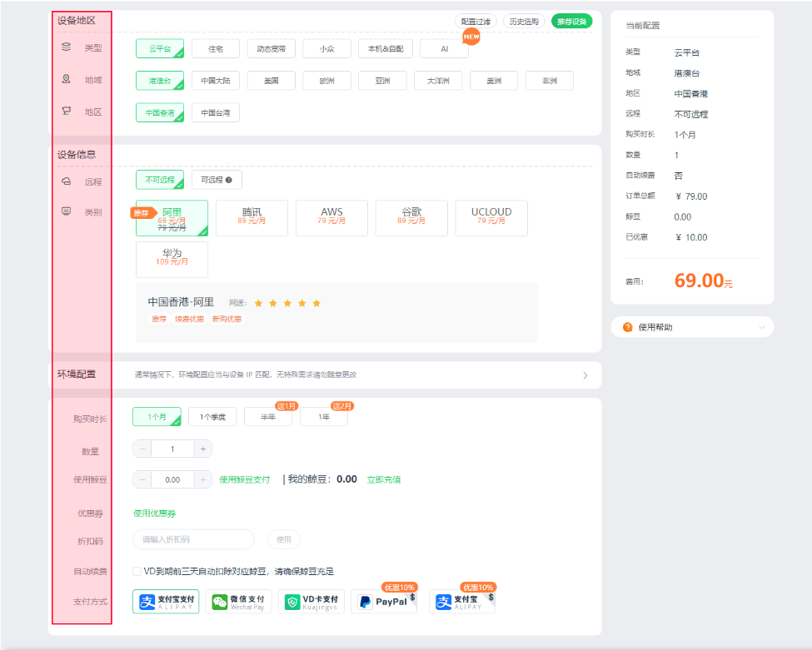
Task: Select the 云平台 device type
Action: pyautogui.click(x=160, y=48)
